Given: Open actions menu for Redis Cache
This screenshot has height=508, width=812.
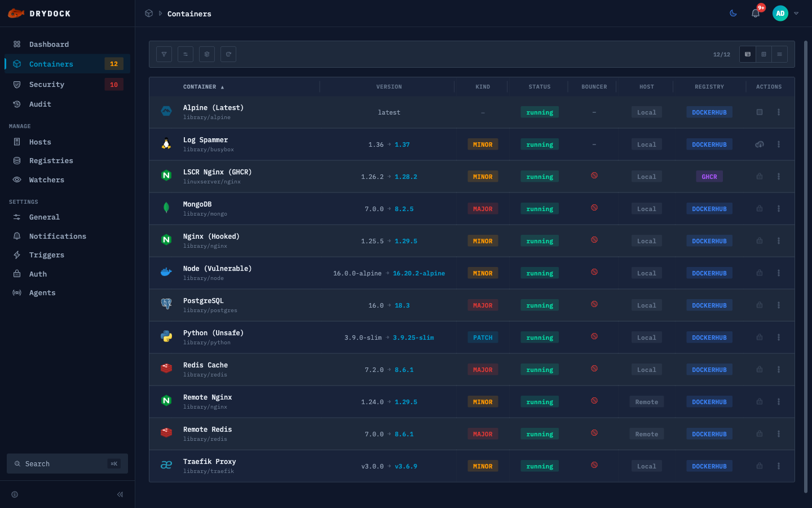Looking at the screenshot, I should tap(779, 370).
